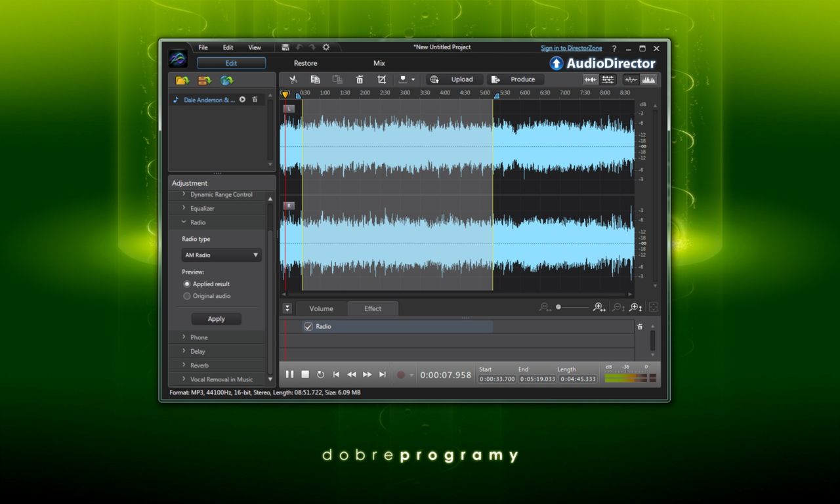Open the Effect tab
This screenshot has width=840, height=504.
373,308
